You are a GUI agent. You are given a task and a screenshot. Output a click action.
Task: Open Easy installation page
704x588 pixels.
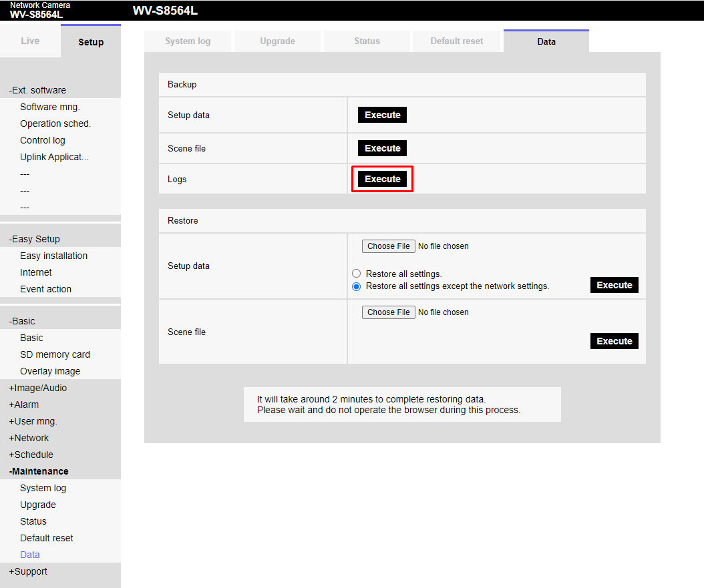(53, 256)
